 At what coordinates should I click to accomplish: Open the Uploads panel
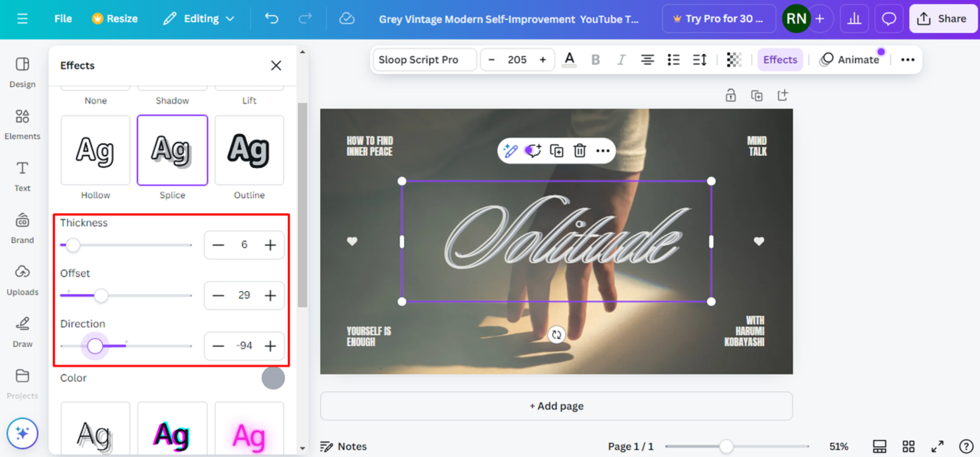[22, 279]
